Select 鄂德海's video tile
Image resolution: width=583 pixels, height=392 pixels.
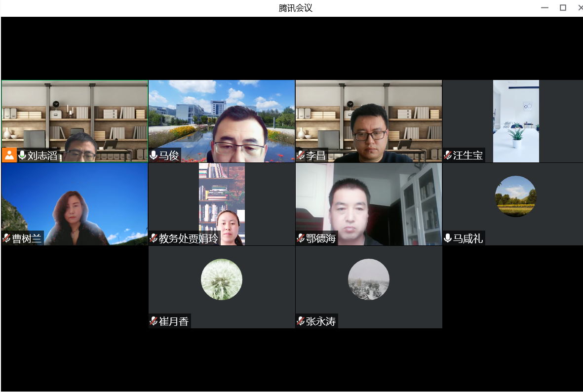point(369,204)
